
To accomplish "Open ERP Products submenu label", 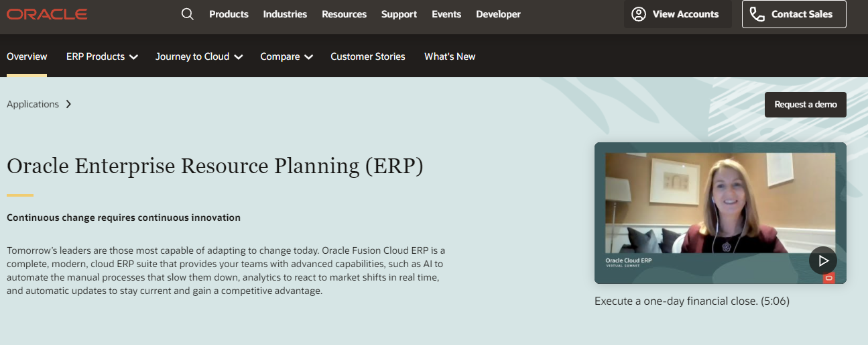I will point(95,56).
